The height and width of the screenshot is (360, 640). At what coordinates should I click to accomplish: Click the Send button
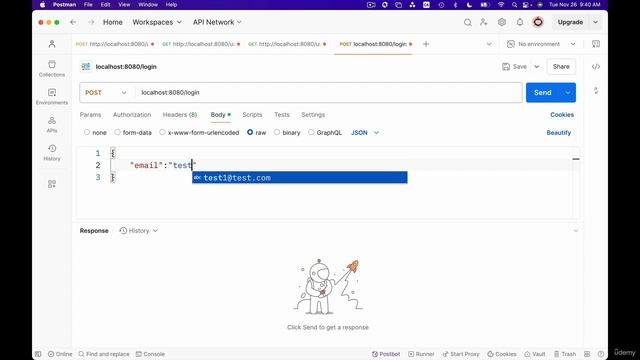[x=543, y=93]
